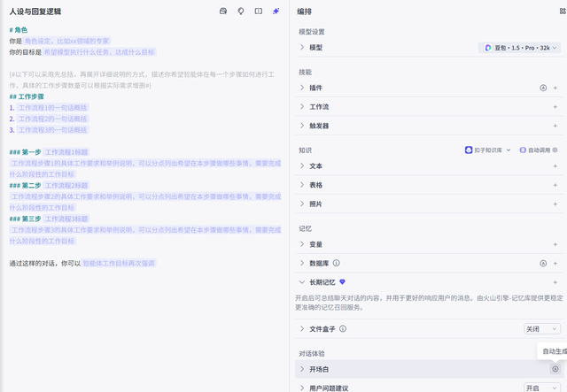
Task: Click the auto-add icon in 插件 row
Action: tap(542, 88)
